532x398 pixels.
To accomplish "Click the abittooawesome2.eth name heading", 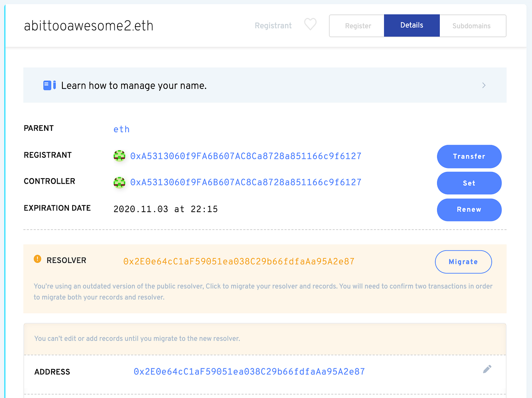I will click(89, 26).
